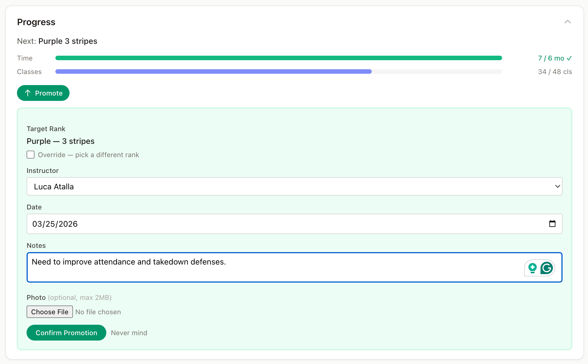The height and width of the screenshot is (364, 588).
Task: Open the calendar date picker icon
Action: click(552, 224)
